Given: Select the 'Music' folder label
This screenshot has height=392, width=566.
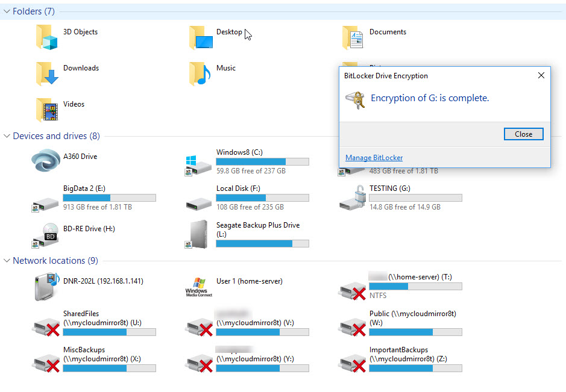Looking at the screenshot, I should pos(226,68).
